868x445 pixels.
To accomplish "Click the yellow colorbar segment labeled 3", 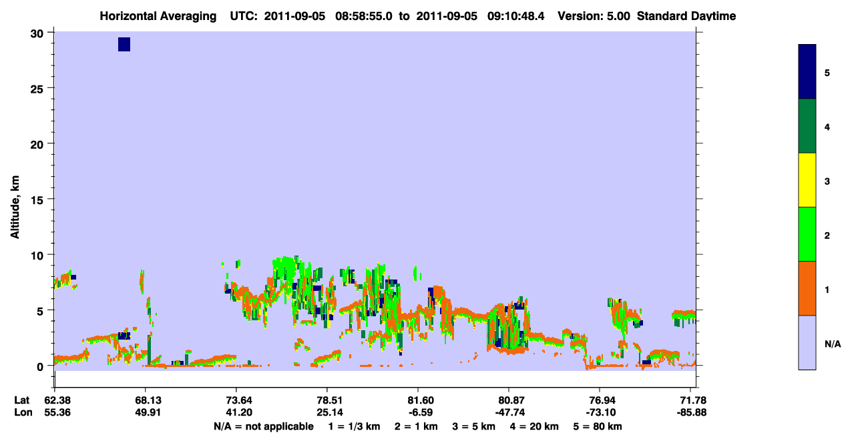I will point(807,180).
